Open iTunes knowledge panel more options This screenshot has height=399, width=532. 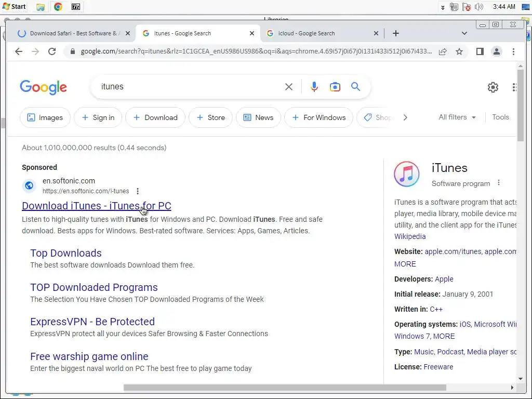pos(498,182)
